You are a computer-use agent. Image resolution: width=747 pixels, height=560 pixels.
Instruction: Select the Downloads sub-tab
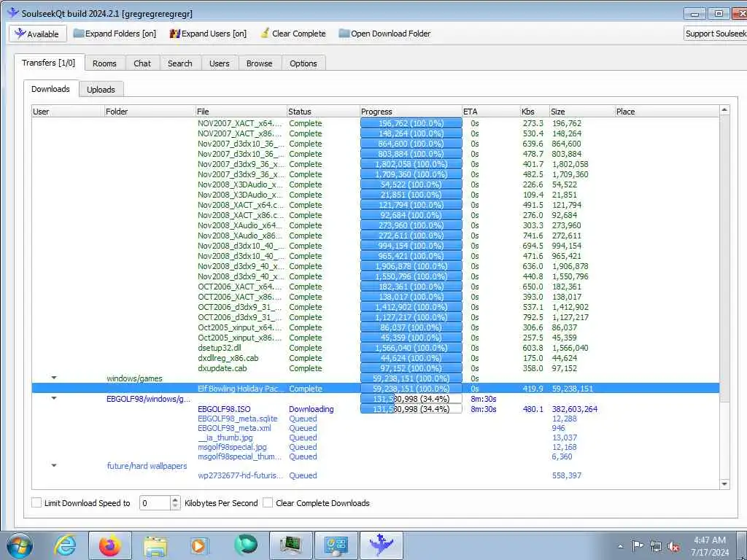click(x=50, y=89)
